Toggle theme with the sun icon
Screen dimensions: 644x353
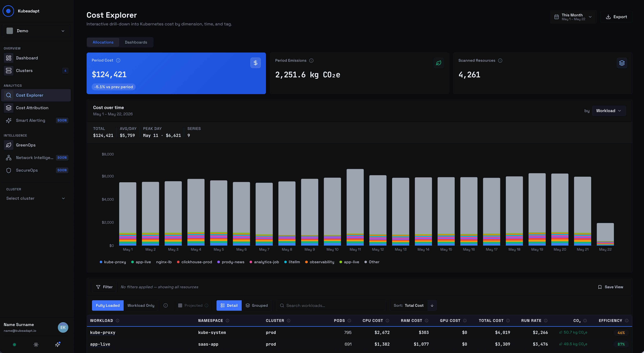point(36,345)
